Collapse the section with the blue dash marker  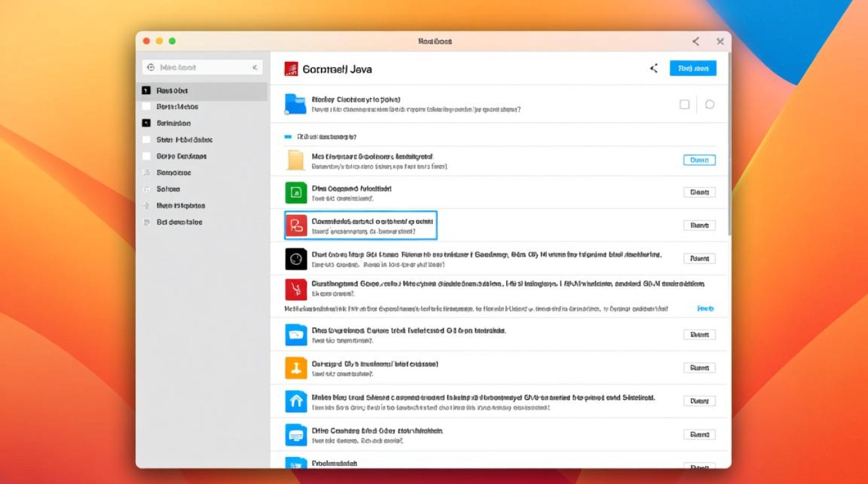(x=287, y=137)
